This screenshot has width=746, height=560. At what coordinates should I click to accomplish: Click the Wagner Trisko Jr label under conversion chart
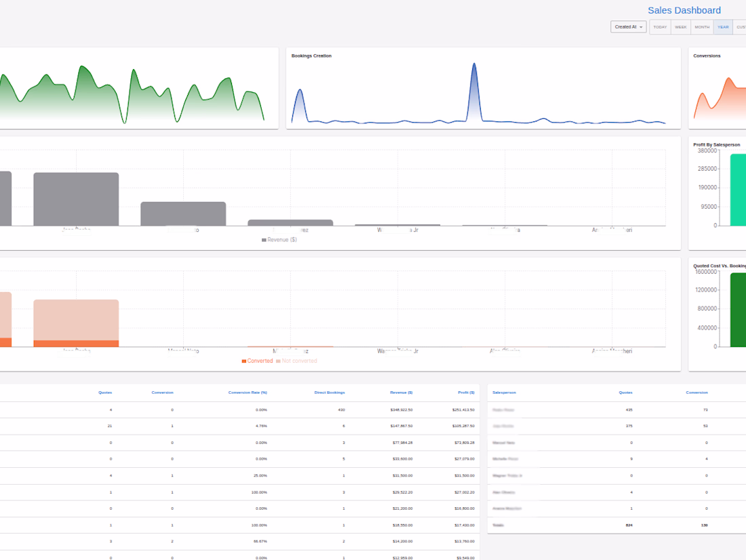point(397,351)
